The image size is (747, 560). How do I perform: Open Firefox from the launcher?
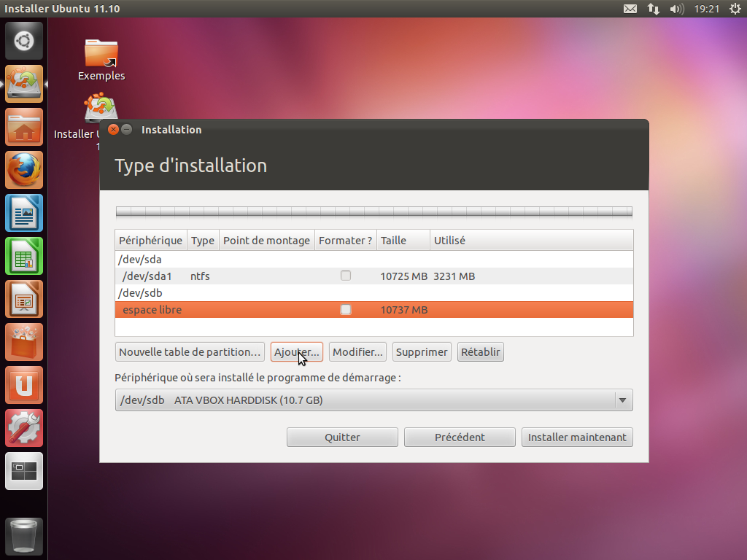[24, 170]
